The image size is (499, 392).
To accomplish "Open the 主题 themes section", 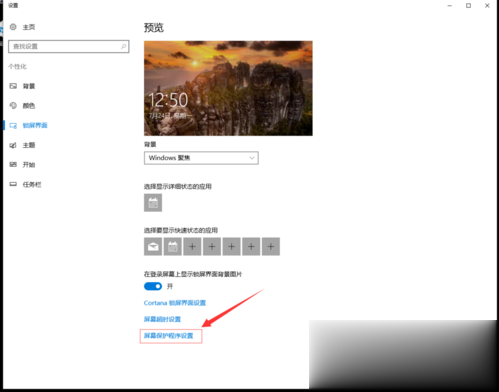I will coord(22,145).
